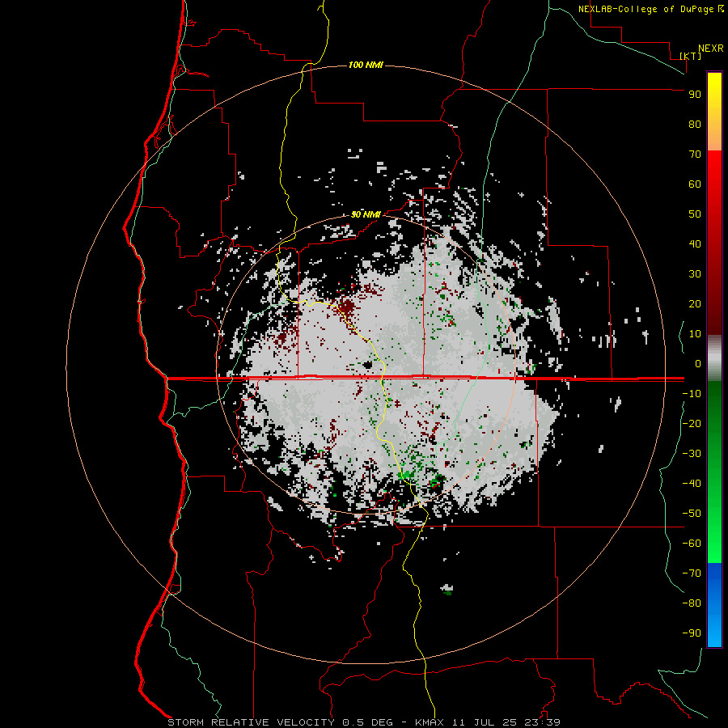Click the 30 value on the velocity scale

695,274
